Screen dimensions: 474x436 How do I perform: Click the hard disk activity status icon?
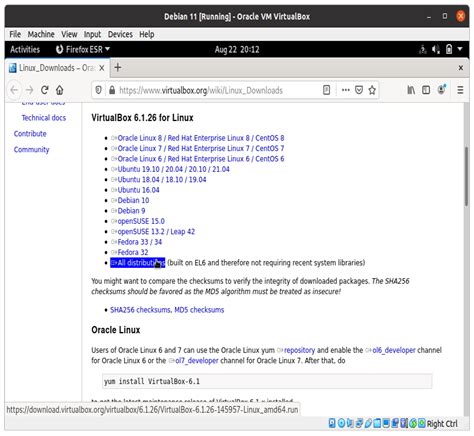[x=332, y=423]
